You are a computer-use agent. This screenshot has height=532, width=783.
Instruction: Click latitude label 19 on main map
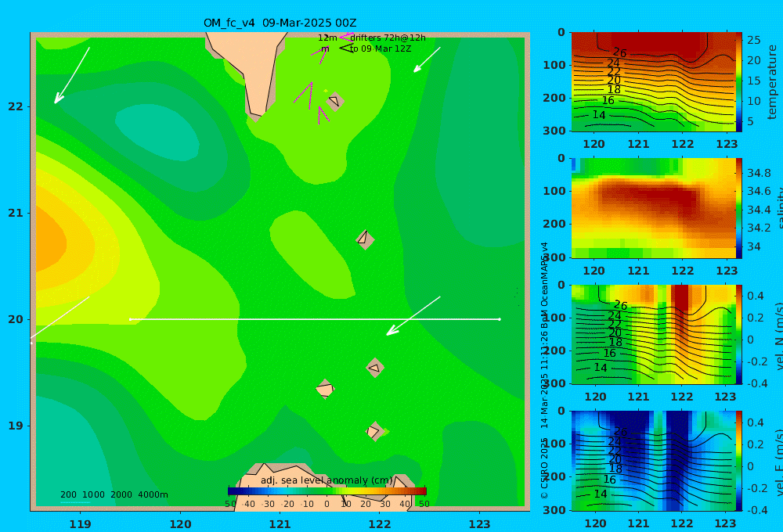point(16,426)
